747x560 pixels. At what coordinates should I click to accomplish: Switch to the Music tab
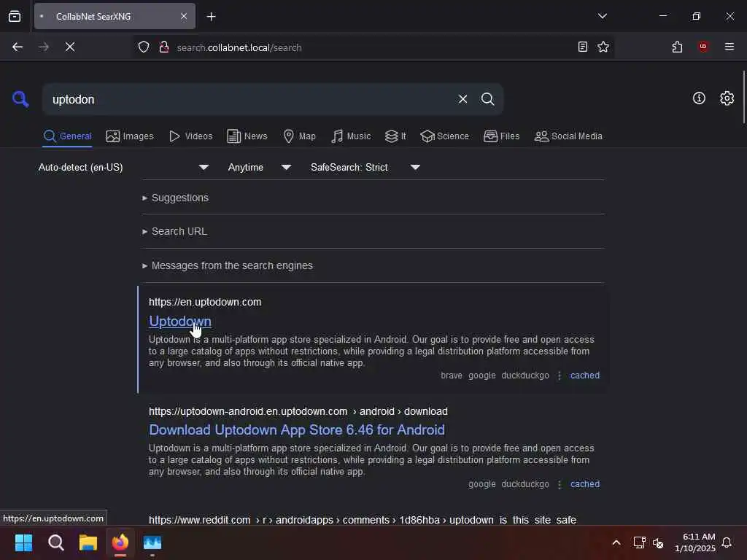pyautogui.click(x=351, y=136)
